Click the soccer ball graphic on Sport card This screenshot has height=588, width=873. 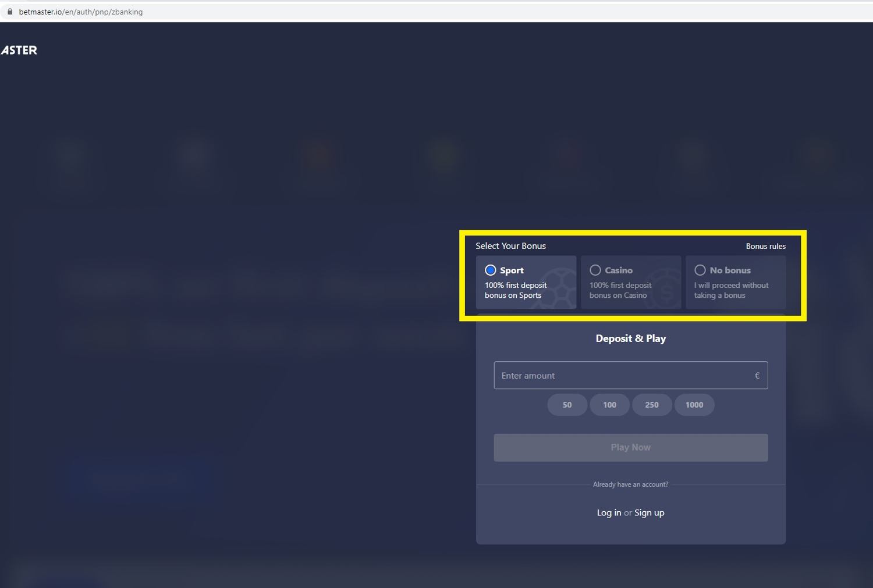557,288
